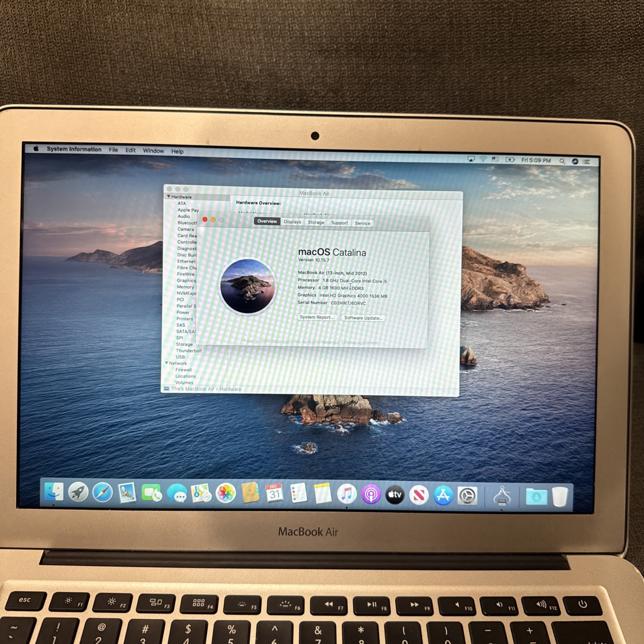Image resolution: width=644 pixels, height=644 pixels.
Task: Open the Apple TV app in Dock
Action: [x=395, y=495]
